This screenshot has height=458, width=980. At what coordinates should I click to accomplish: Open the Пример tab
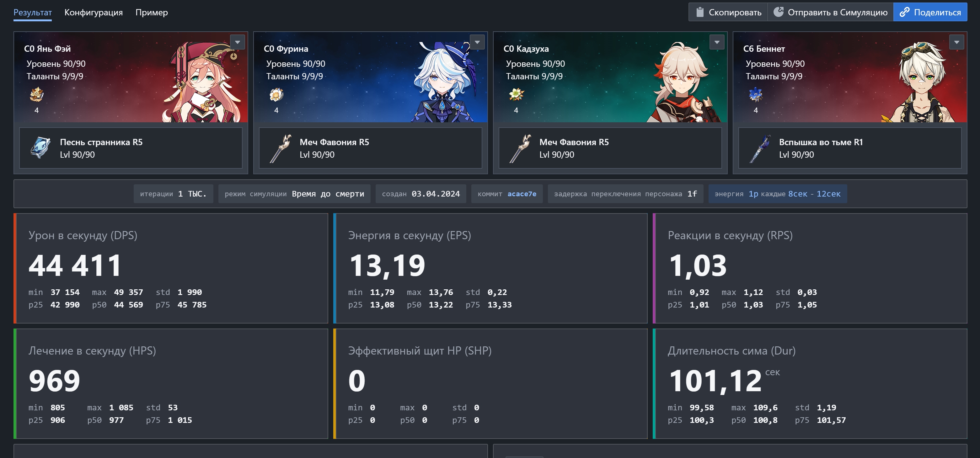152,12
